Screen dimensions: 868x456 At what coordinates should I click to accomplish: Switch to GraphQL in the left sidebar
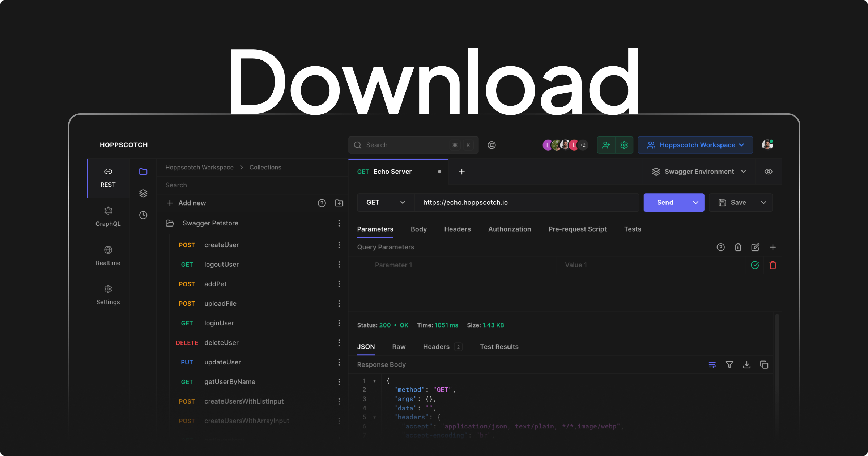108,216
